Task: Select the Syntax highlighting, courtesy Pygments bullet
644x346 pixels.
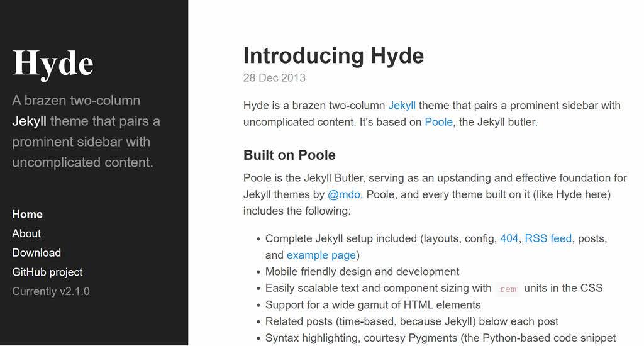Action: pos(441,338)
